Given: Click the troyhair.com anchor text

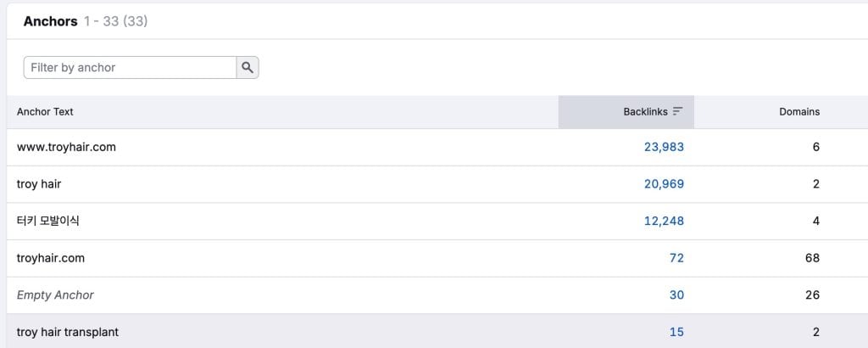Looking at the screenshot, I should tap(51, 258).
